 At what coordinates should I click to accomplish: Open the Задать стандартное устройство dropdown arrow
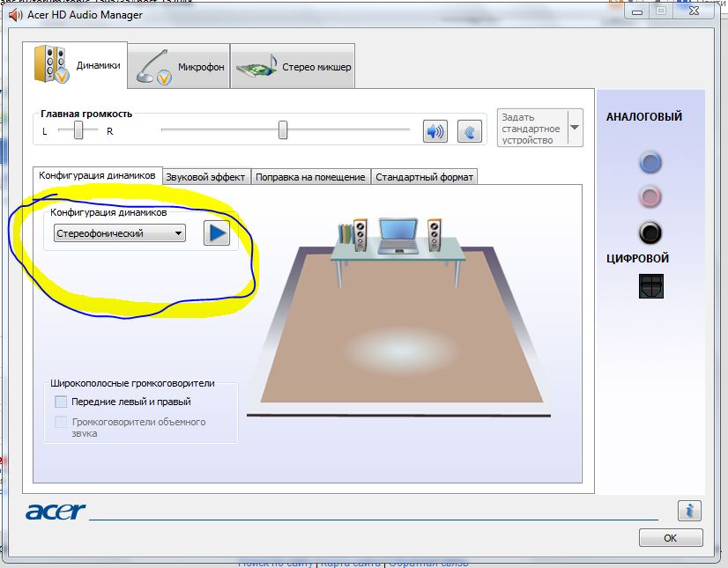(x=575, y=128)
